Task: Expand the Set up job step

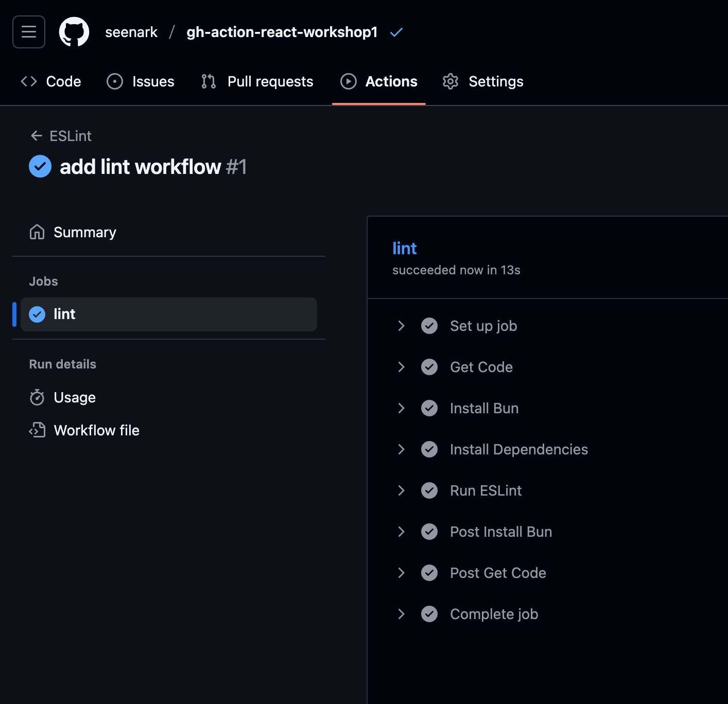Action: pyautogui.click(x=402, y=326)
